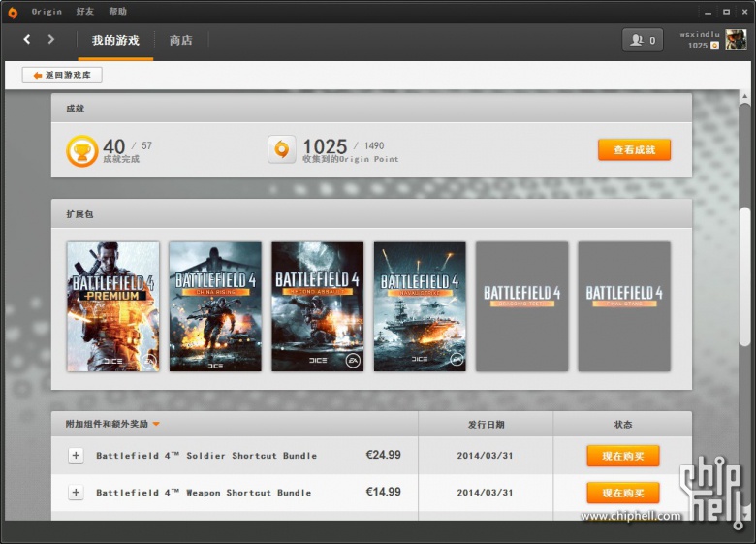Open the 好友 menu
The width and height of the screenshot is (756, 544).
[x=85, y=11]
